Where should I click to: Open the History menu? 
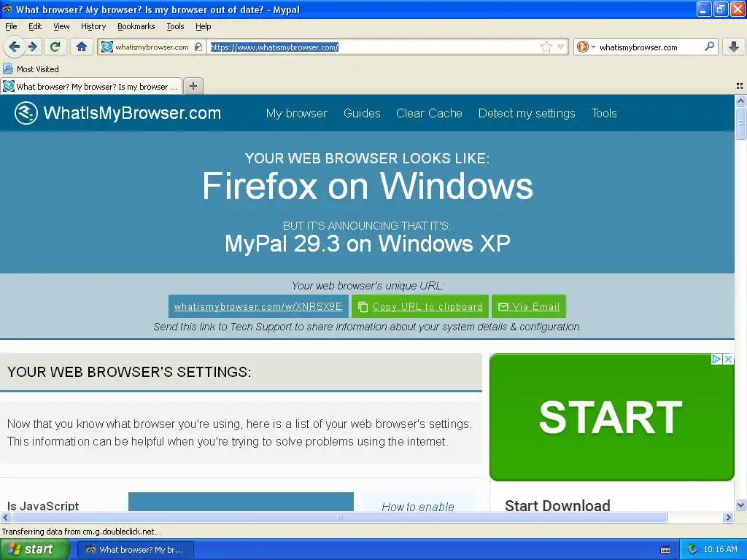[93, 26]
